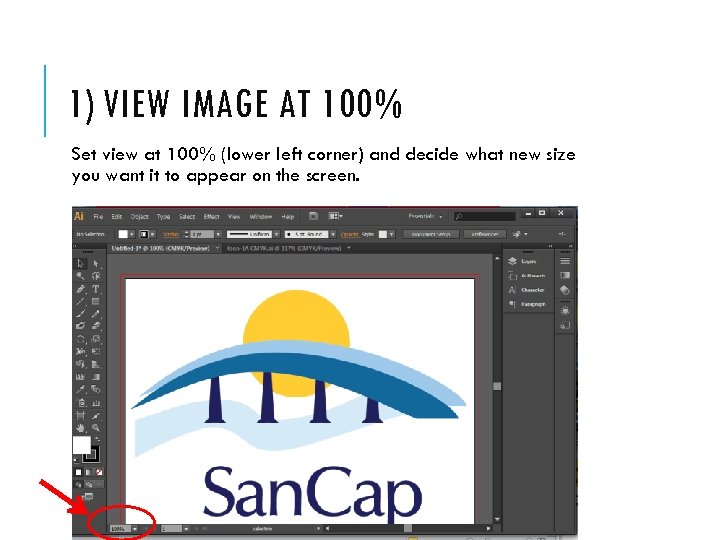This screenshot has width=720, height=540.
Task: Select the Paintbrush tool
Action: (x=80, y=314)
